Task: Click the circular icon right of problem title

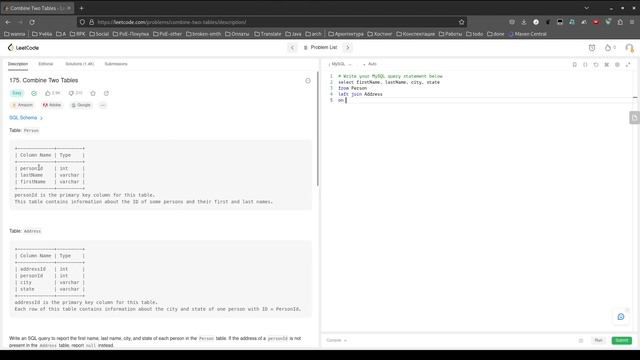Action: (308, 81)
